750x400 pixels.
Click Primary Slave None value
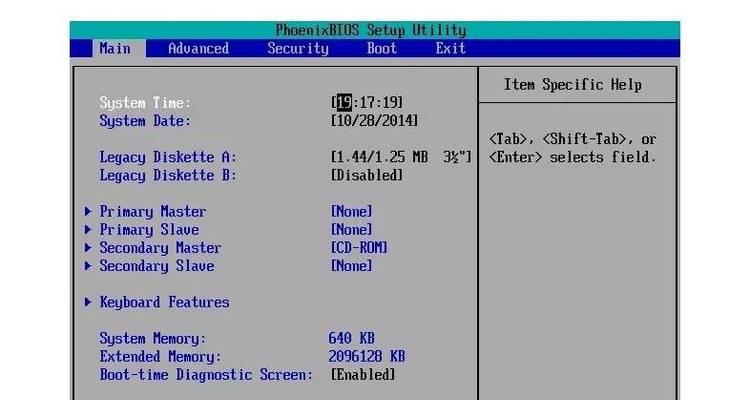[351, 230]
